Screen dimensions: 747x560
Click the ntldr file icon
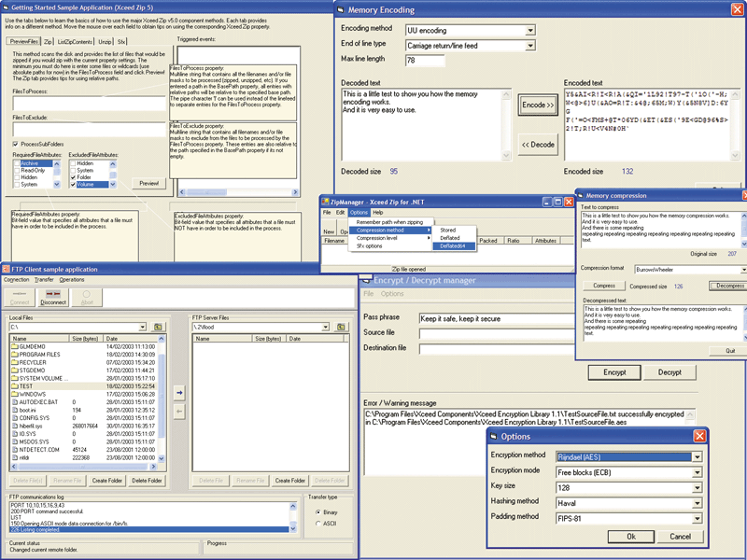[15, 457]
